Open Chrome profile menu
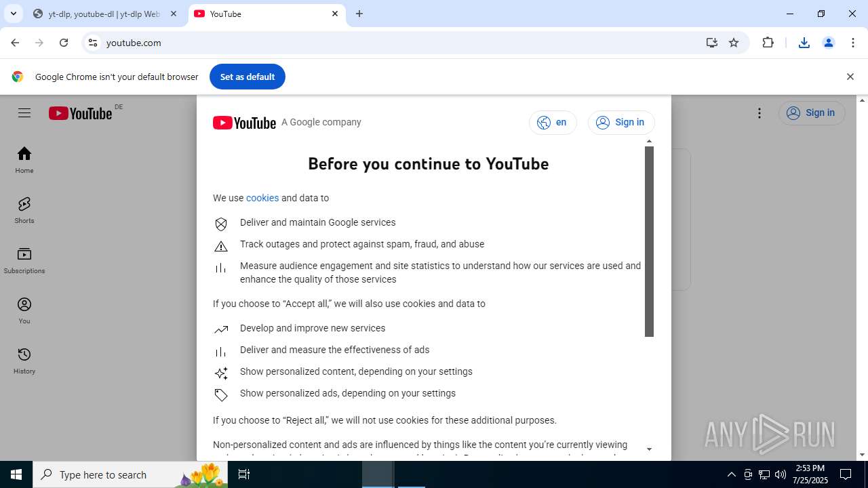868x488 pixels. (828, 43)
